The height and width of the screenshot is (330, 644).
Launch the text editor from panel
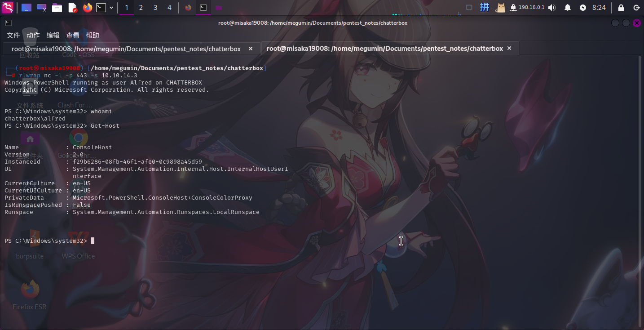coord(72,8)
